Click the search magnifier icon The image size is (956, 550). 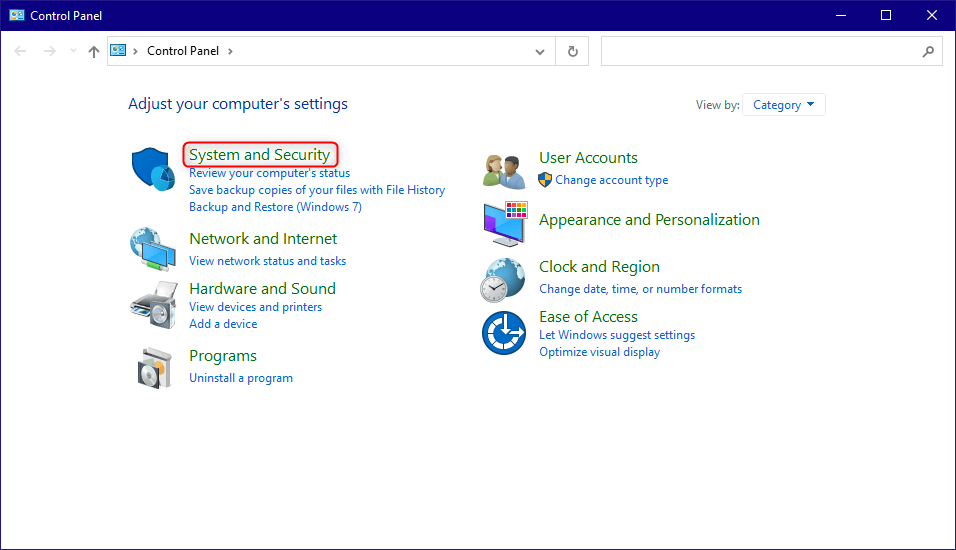pyautogui.click(x=928, y=52)
